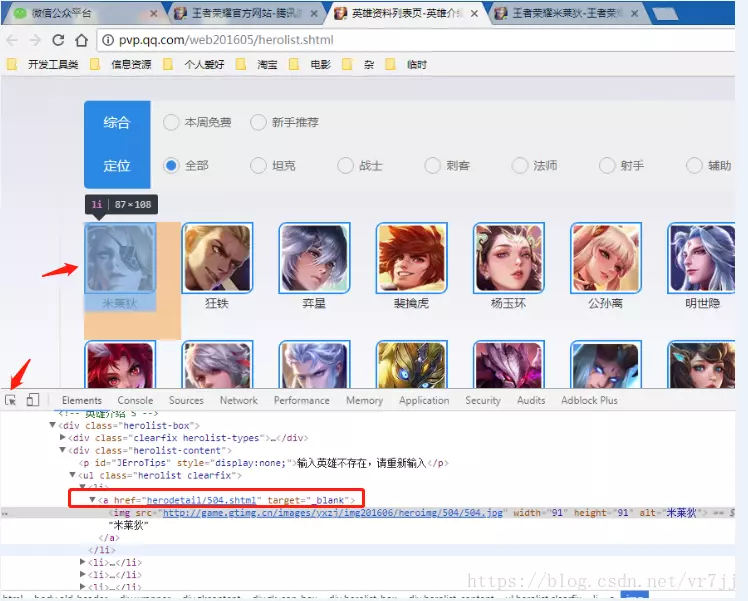Screen dimensions: 748x601
Task: Expand the clearfix herolist-types div node
Action: coord(62,437)
